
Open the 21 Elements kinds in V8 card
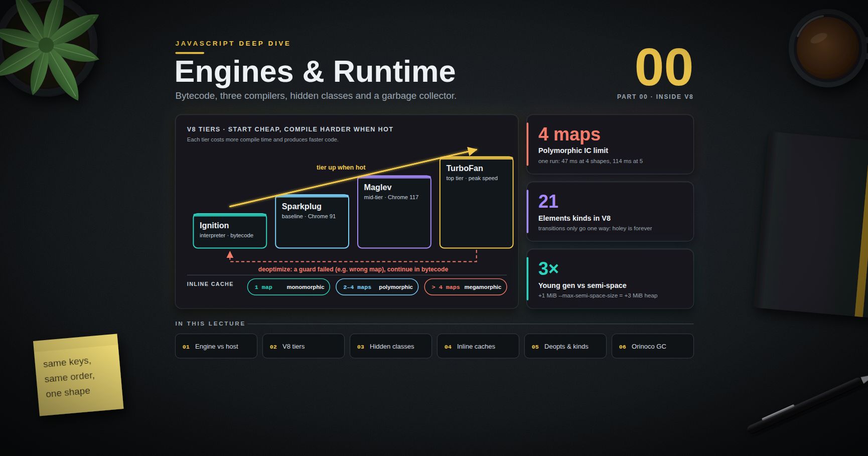[x=610, y=212]
